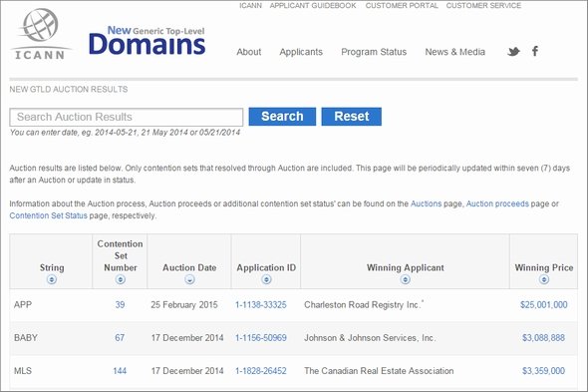
Task: Open ICANN's Facebook page via the f icon
Action: click(535, 51)
